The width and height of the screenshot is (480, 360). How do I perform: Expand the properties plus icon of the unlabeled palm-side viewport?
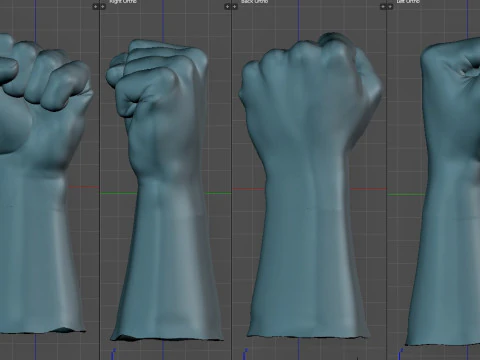(96, 6)
